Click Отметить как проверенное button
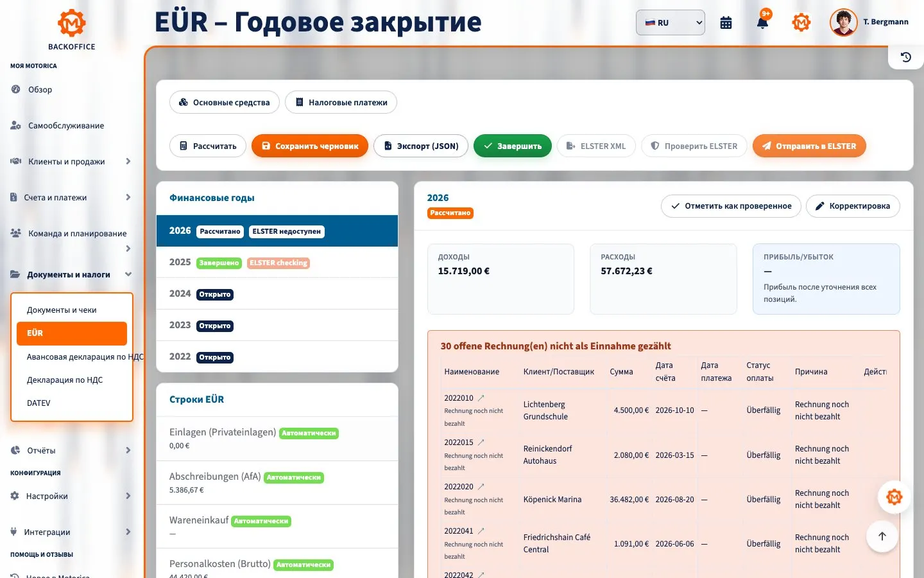 coord(731,206)
